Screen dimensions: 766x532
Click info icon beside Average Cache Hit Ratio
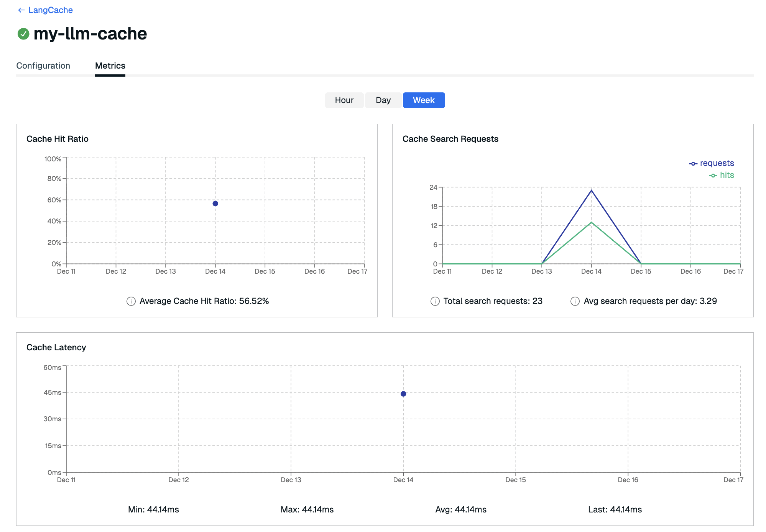131,301
